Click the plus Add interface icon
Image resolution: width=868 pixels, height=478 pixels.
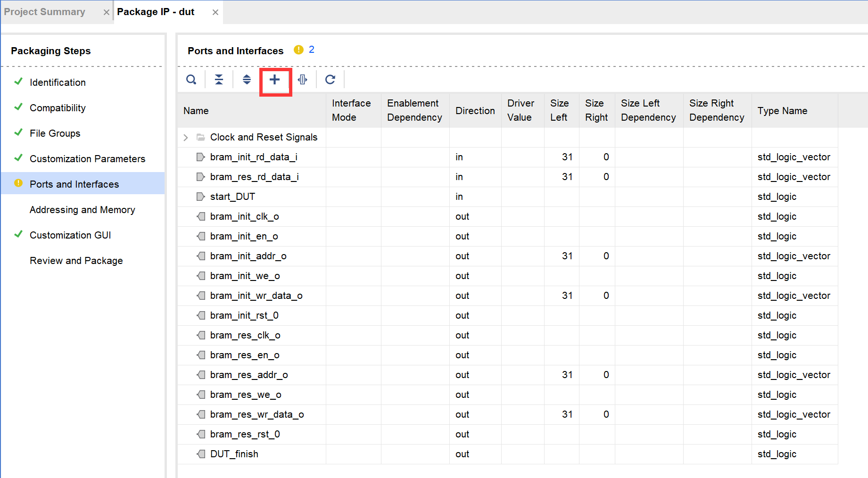(275, 80)
